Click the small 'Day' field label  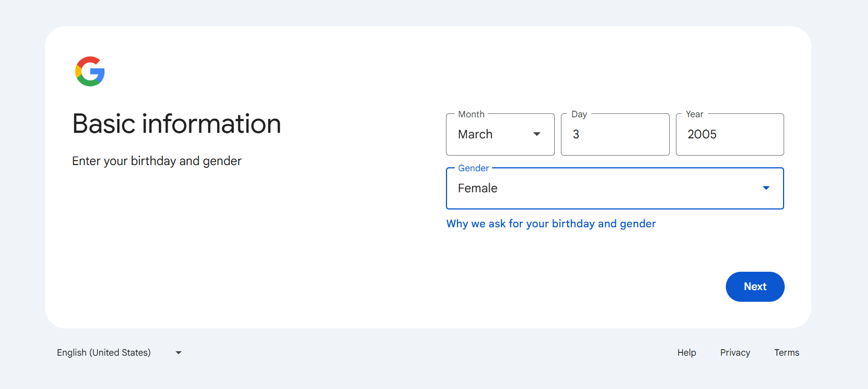(579, 114)
